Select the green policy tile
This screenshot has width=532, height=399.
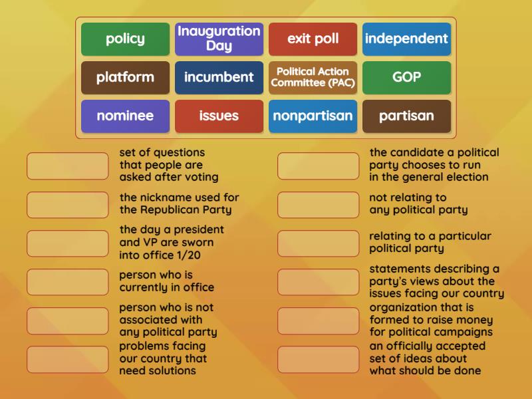click(124, 39)
